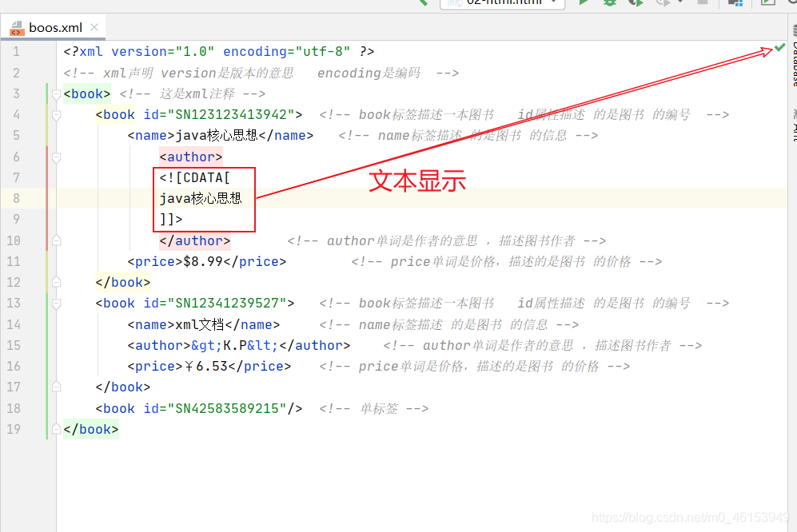Image resolution: width=797 pixels, height=532 pixels.
Task: Click the xml文档 name text
Action: [x=199, y=324]
